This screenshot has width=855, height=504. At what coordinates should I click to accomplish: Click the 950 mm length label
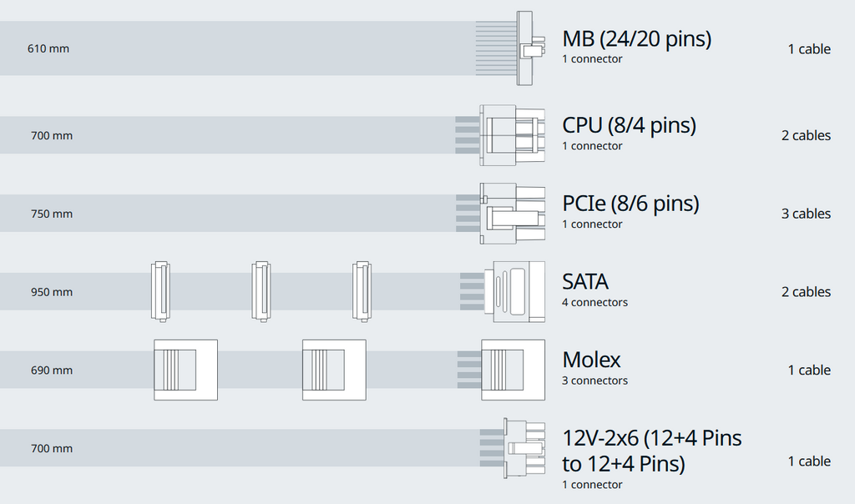[51, 292]
